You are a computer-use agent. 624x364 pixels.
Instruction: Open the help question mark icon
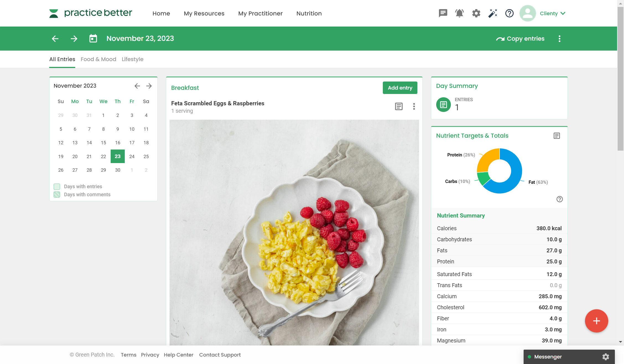pyautogui.click(x=509, y=13)
